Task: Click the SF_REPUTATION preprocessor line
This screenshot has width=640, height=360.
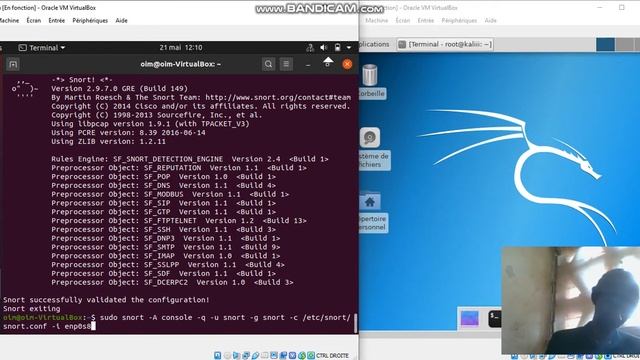Action: [179, 168]
